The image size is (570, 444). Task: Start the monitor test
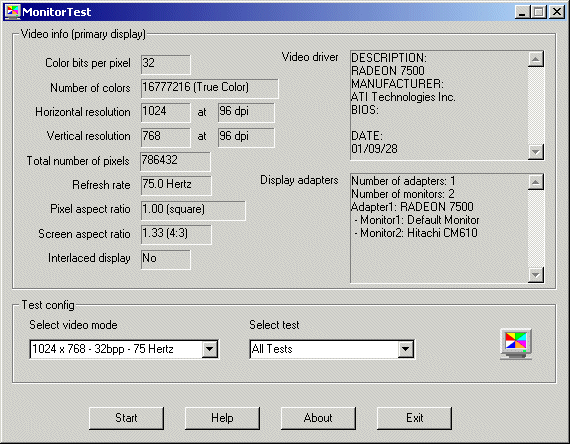(127, 418)
